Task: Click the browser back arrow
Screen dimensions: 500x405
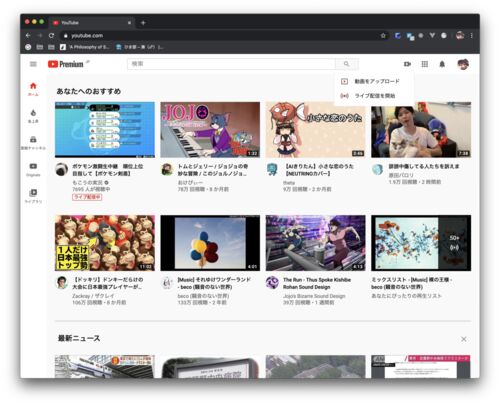Action: coord(28,35)
